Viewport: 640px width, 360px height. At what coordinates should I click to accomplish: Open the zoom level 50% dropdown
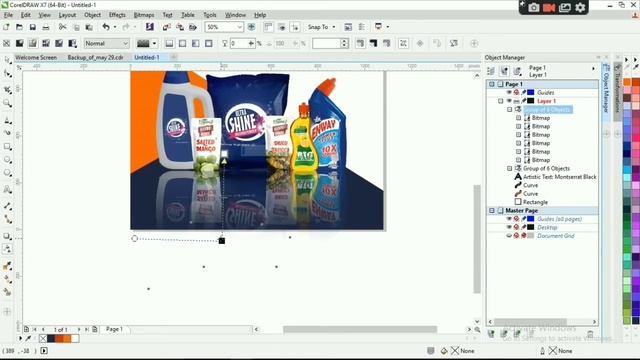240,27
